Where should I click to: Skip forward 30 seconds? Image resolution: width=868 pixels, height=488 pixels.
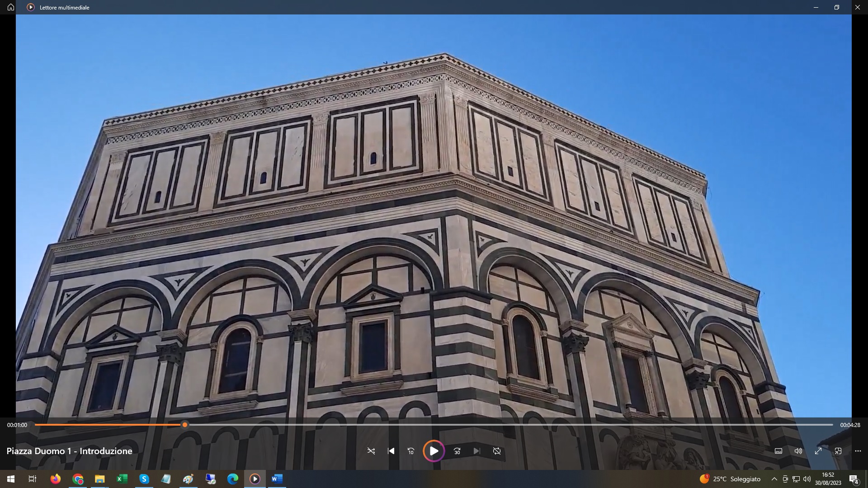457,451
